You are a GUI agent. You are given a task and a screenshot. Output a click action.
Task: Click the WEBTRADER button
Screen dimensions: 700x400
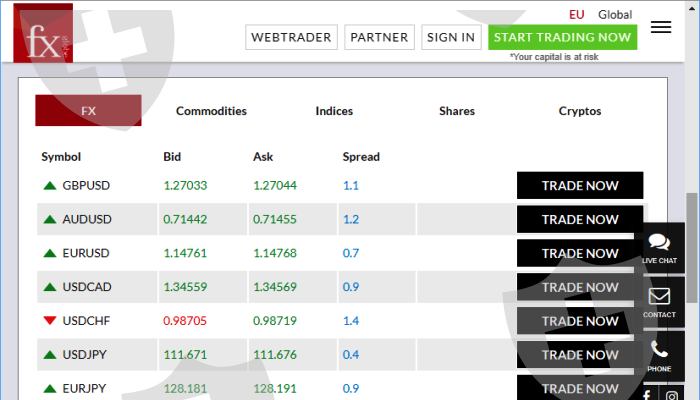pos(290,37)
